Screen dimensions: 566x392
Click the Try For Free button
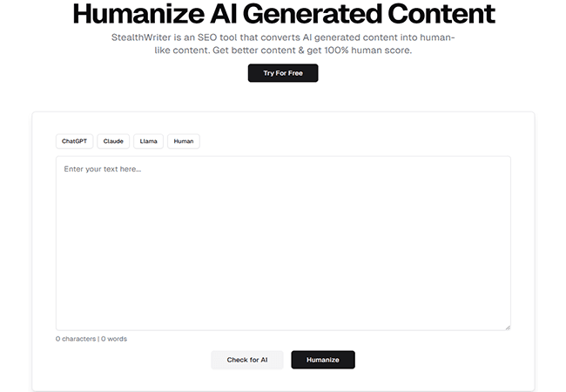pyautogui.click(x=283, y=73)
